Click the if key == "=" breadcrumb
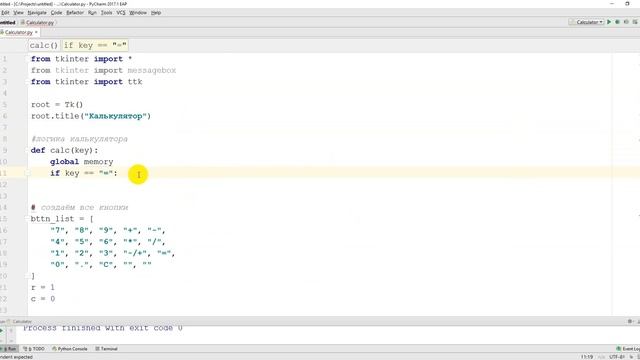This screenshot has width=640, height=360. 95,45
